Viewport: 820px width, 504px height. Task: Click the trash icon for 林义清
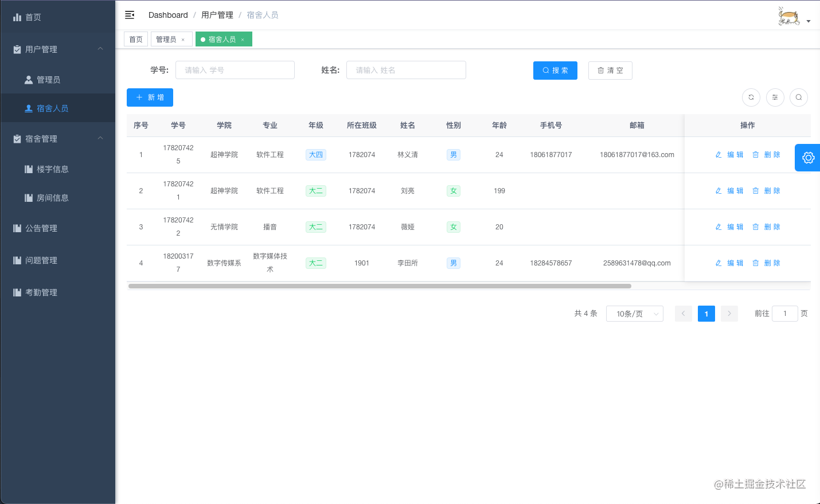coord(756,155)
